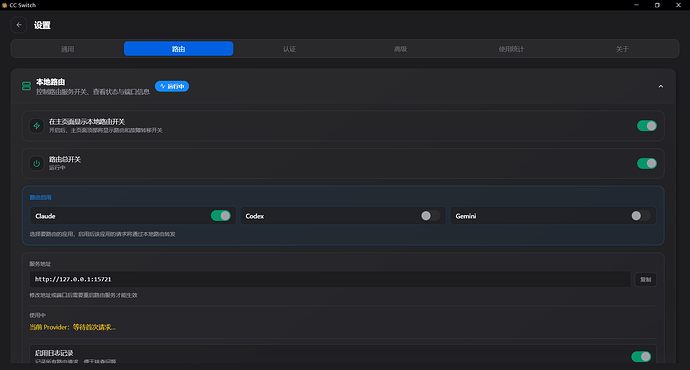Open the 使用统计 tab
Viewport: 690px width, 370px height.
(511, 49)
